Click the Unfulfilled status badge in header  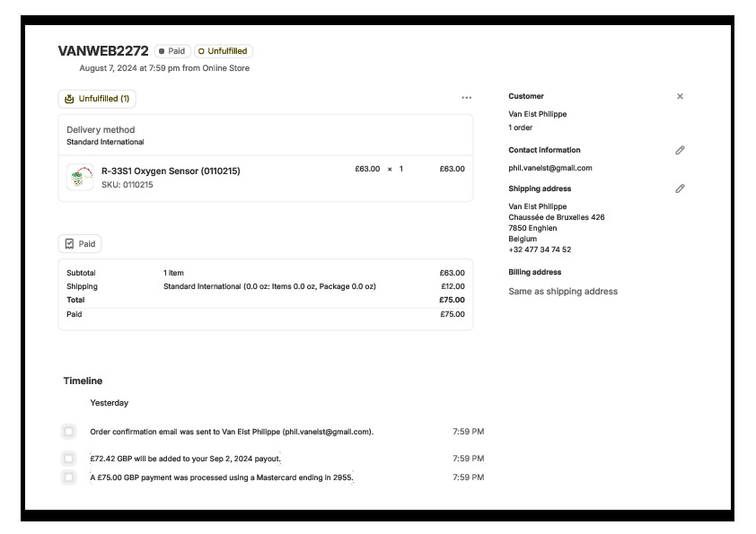coord(223,51)
